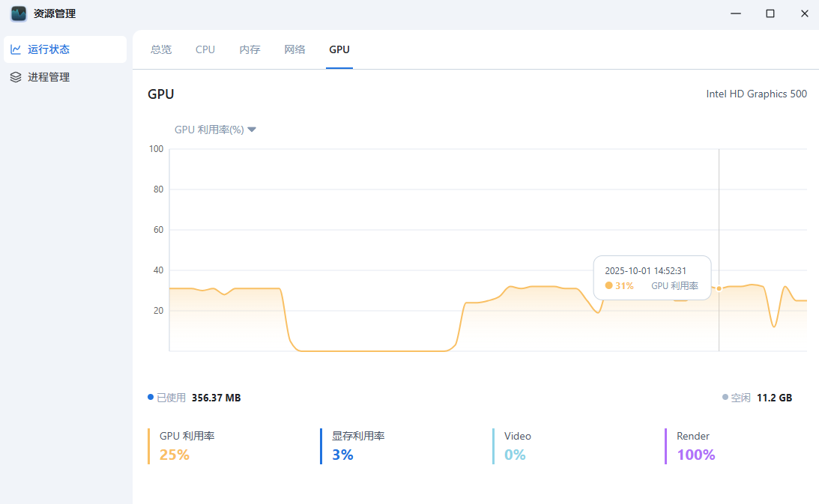Image resolution: width=819 pixels, height=504 pixels.
Task: Switch to the 内存 tab
Action: (250, 49)
